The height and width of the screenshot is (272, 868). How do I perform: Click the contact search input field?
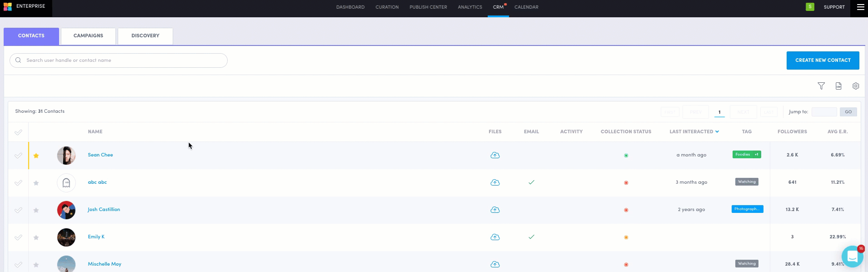click(123, 60)
